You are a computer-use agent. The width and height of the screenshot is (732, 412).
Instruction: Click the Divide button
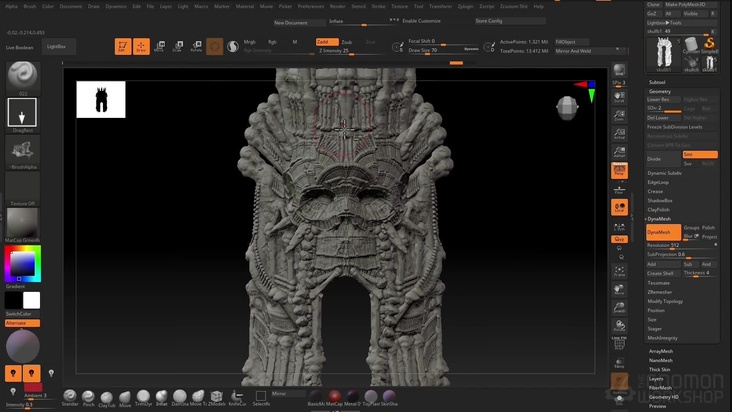click(663, 159)
